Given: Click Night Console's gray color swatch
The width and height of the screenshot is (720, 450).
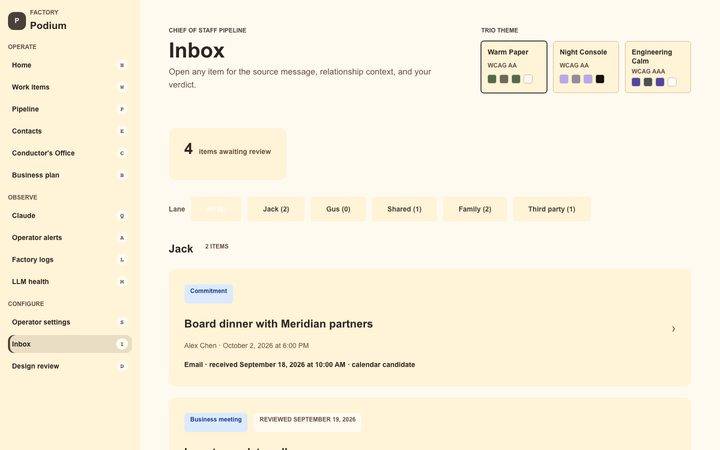Looking at the screenshot, I should click(576, 79).
